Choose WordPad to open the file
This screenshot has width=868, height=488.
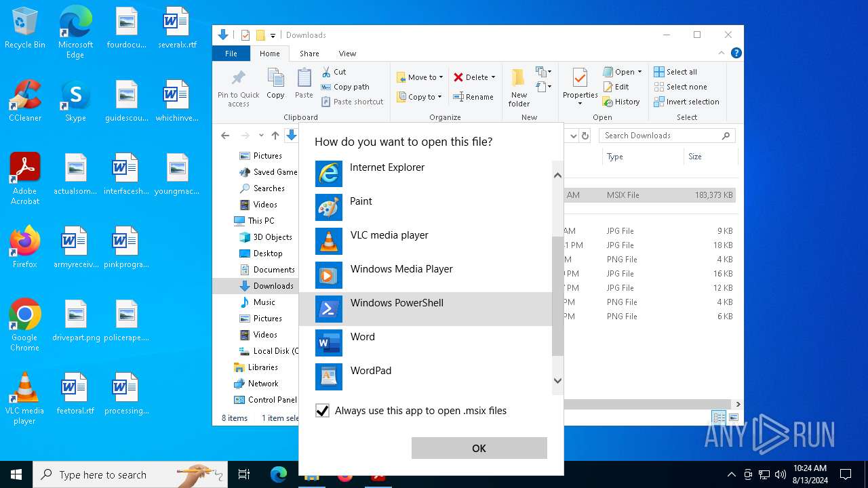click(425, 377)
